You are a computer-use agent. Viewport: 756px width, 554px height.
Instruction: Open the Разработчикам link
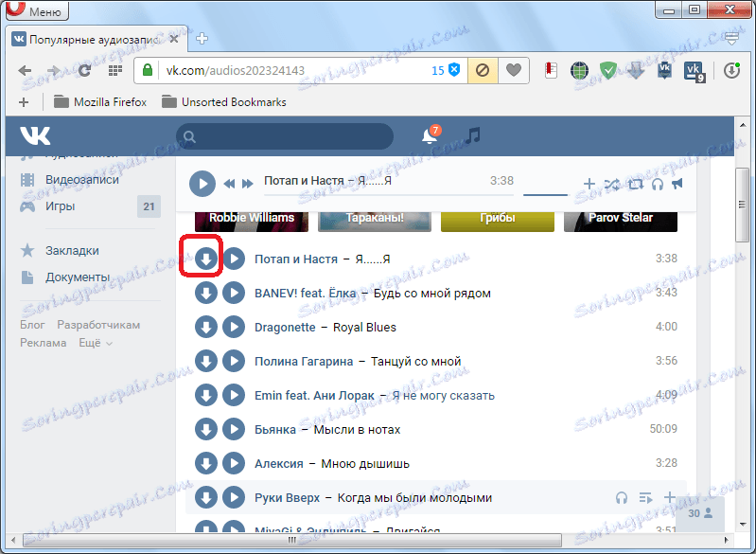point(98,325)
